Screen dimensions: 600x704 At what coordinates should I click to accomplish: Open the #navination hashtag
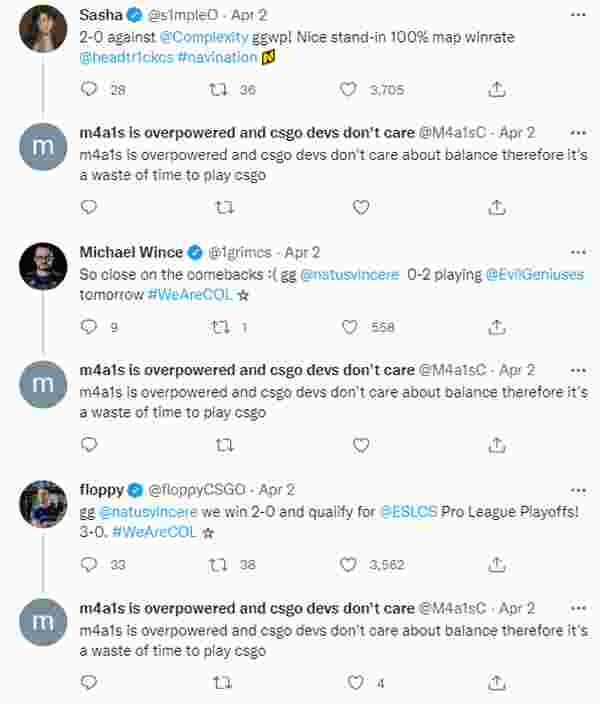[217, 59]
